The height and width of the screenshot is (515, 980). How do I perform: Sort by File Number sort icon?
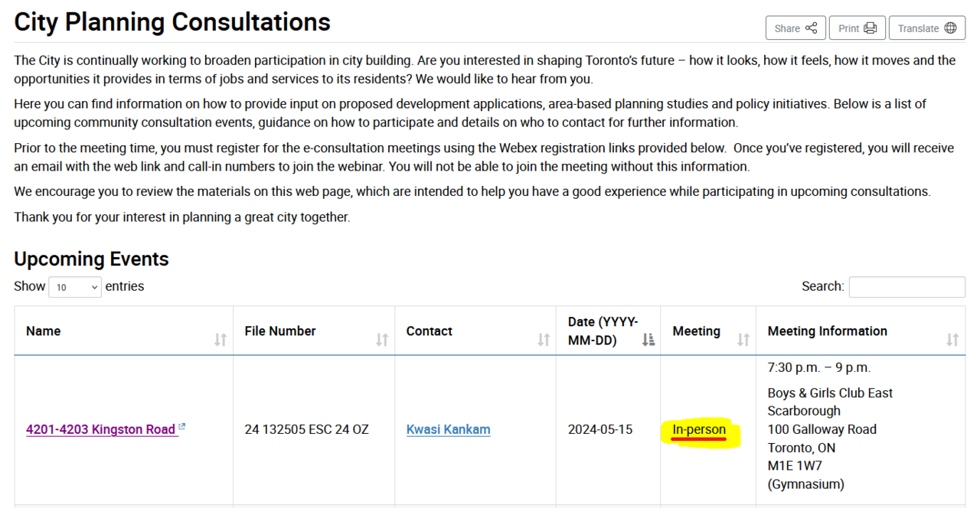pos(382,340)
